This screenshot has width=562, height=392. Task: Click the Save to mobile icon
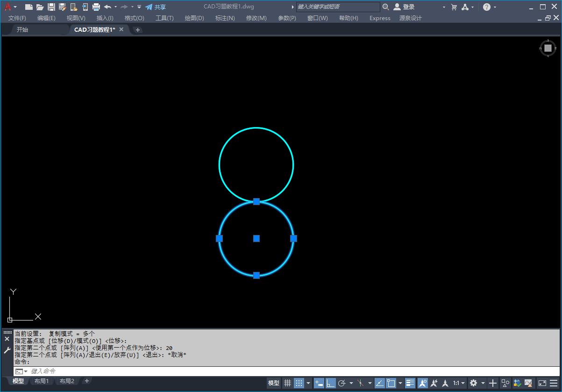tap(85, 7)
